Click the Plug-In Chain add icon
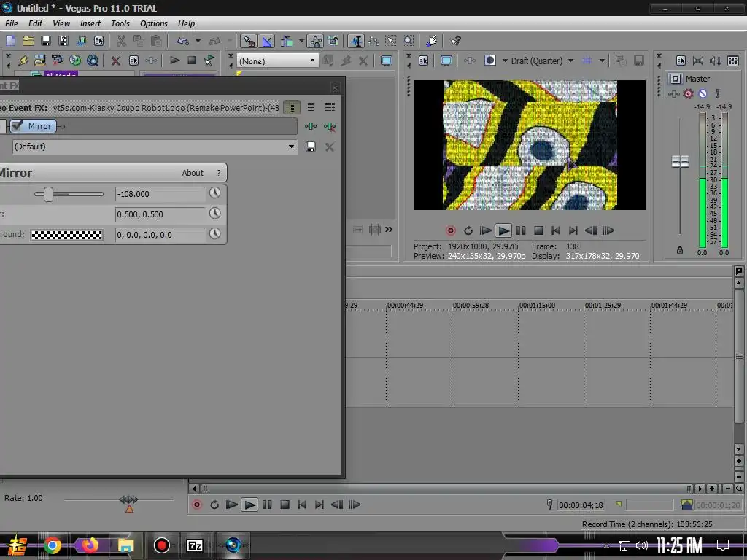 (311, 126)
